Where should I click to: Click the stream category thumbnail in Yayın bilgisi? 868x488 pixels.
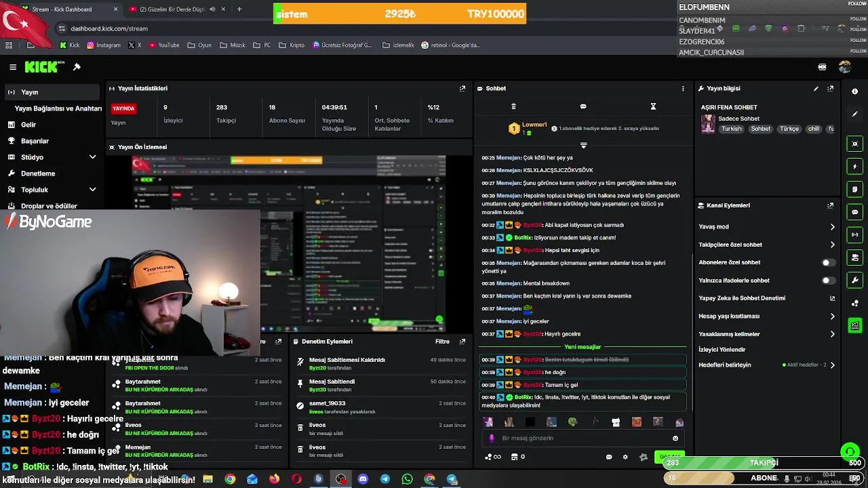[x=708, y=124]
